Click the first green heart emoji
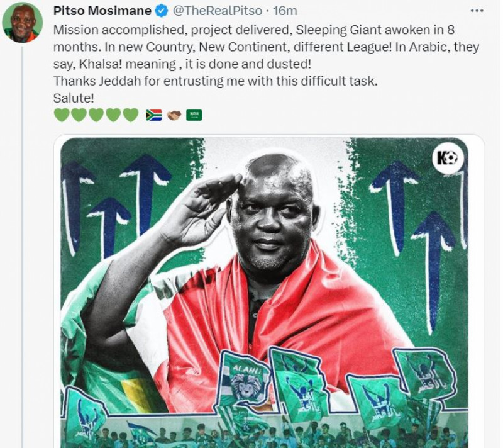This screenshot has height=448, width=503. (62, 115)
